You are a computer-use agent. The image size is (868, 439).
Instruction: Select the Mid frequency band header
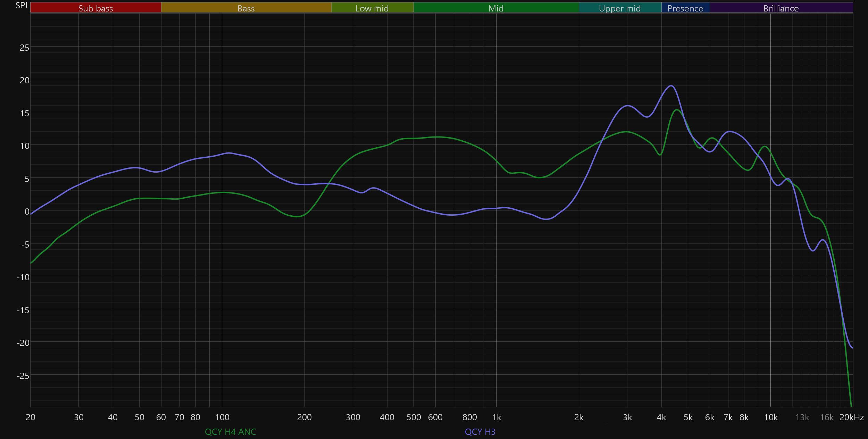[496, 8]
